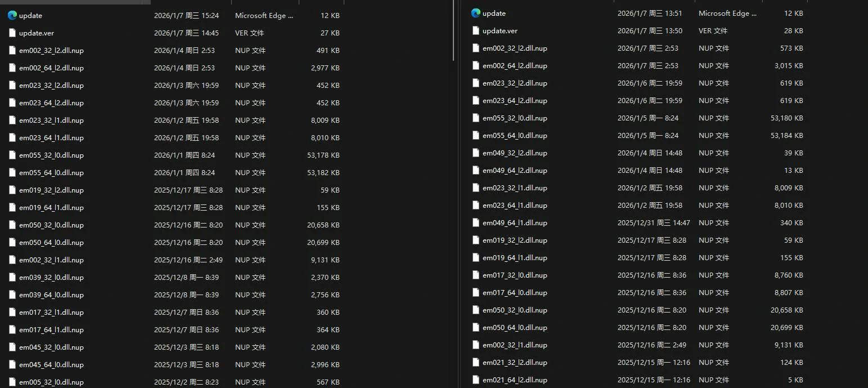The image size is (868, 388).
Task: Click the file icon beside em049_32_l2.dll.nup
Action: point(476,153)
